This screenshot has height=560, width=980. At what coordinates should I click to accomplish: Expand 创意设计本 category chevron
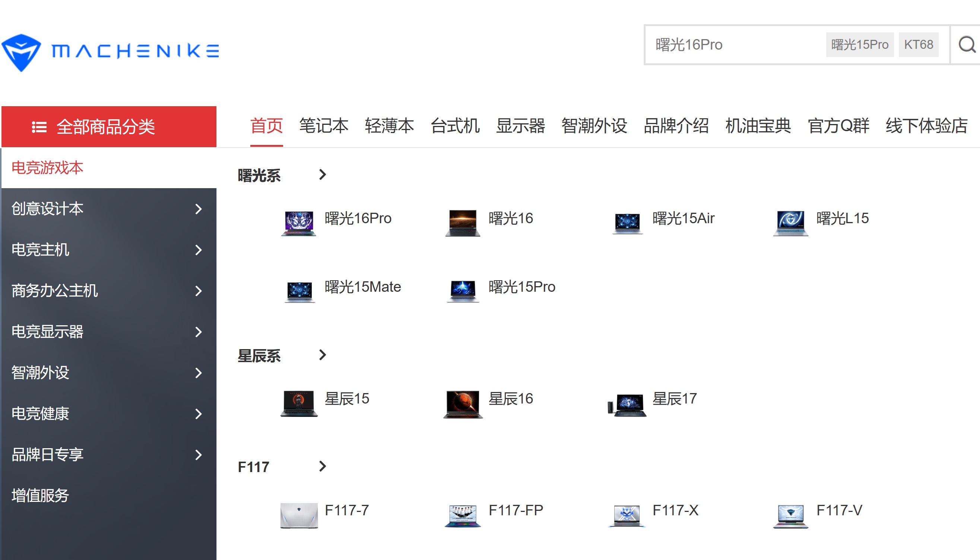pos(199,209)
